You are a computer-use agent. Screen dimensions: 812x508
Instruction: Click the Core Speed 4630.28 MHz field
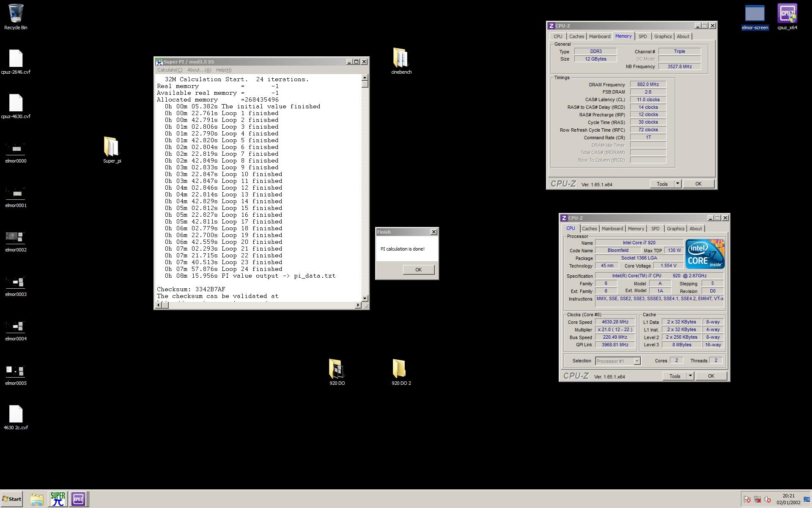click(x=615, y=322)
